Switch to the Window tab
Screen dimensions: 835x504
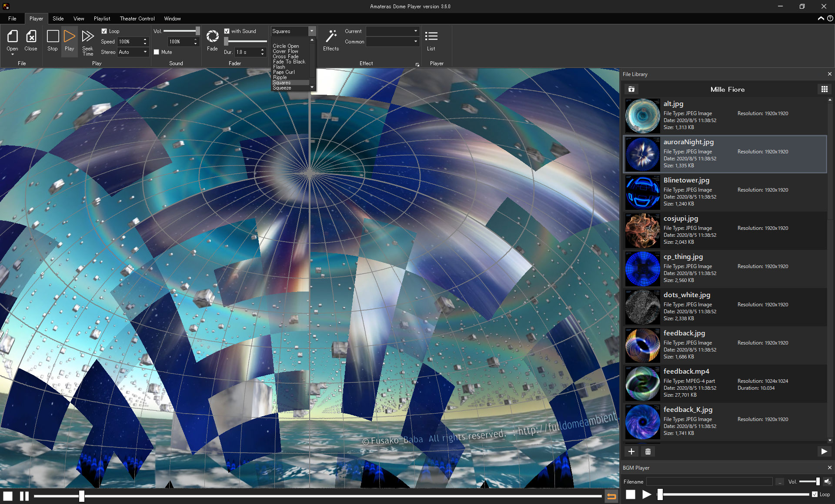[172, 19]
